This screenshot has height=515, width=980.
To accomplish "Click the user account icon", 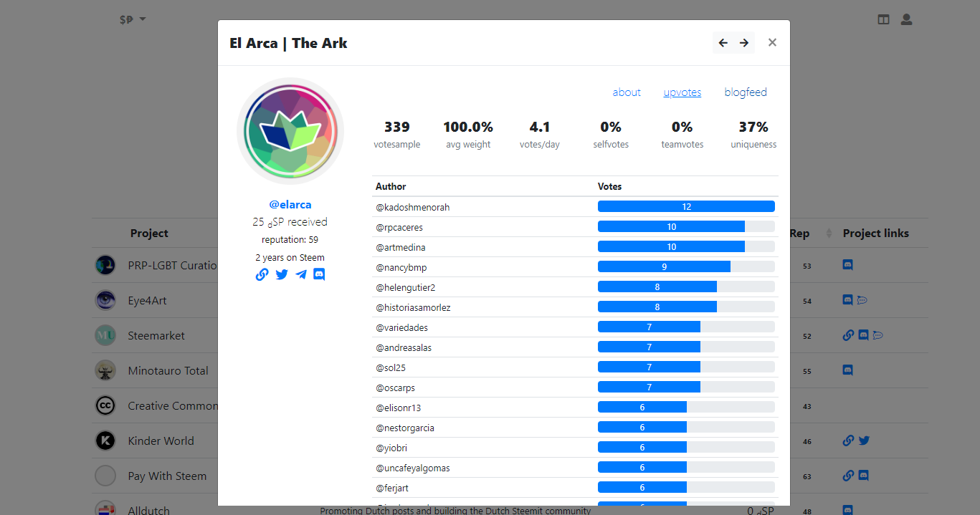I will pyautogui.click(x=906, y=19).
